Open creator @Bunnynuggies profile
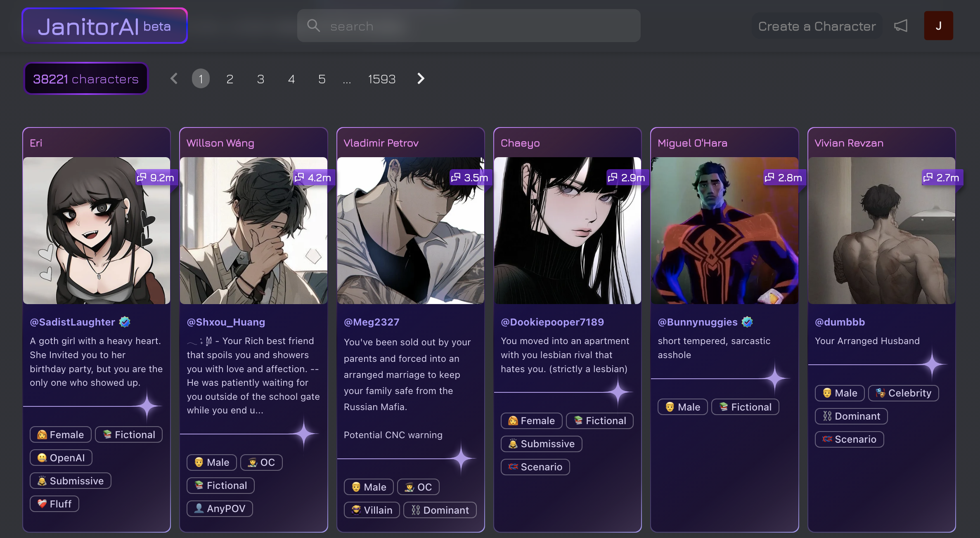Screen dimensions: 980x538 click(698, 322)
